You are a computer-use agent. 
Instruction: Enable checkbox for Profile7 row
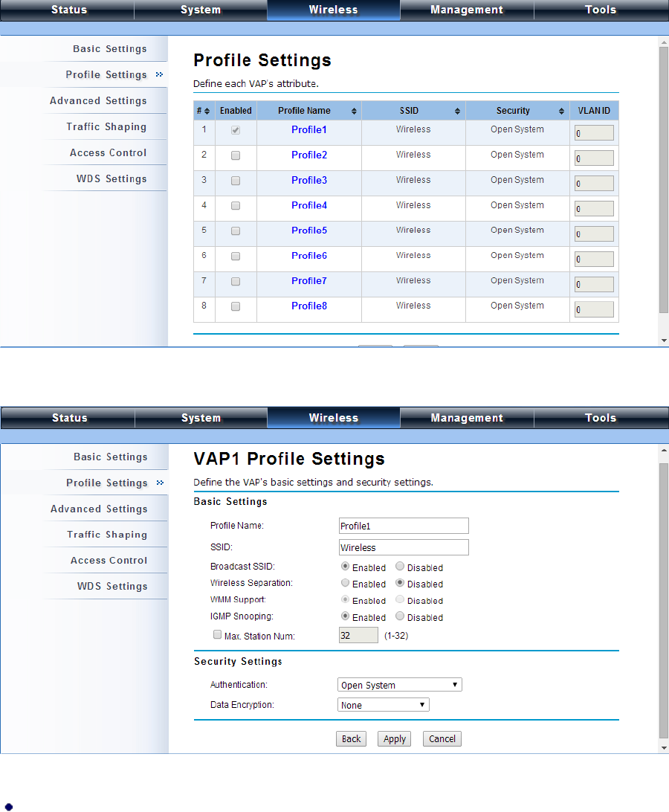pos(236,282)
